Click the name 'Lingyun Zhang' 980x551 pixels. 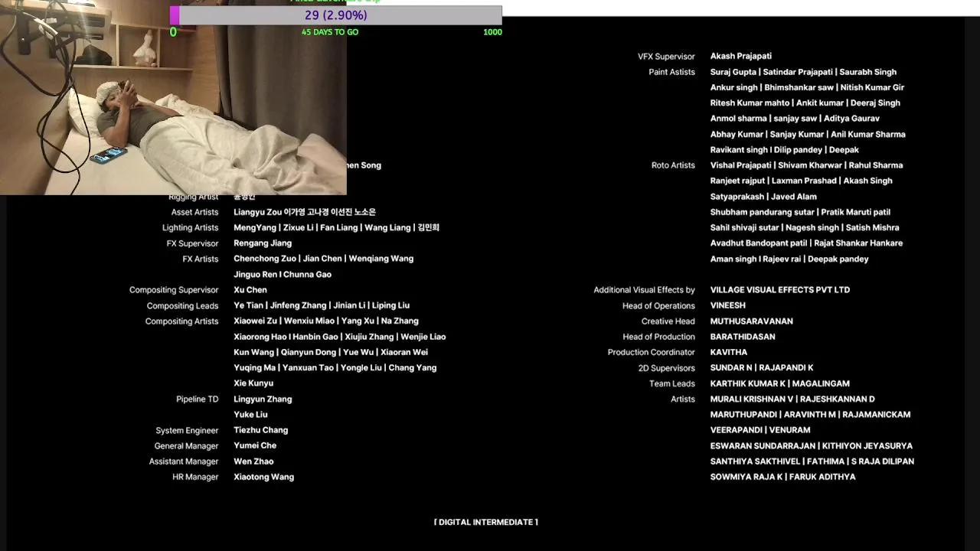[263, 399]
